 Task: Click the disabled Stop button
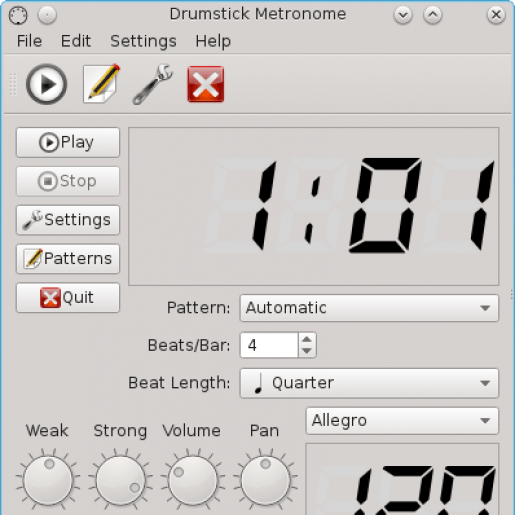point(68,181)
